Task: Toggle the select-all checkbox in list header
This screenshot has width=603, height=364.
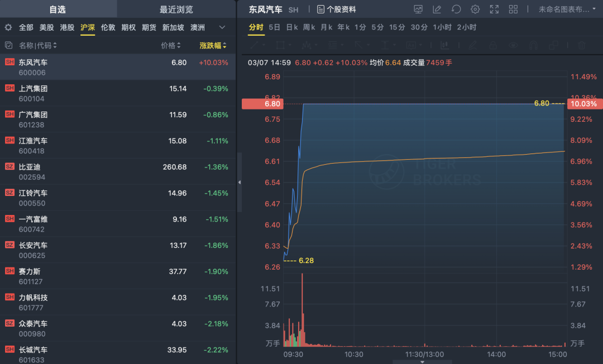Action: coord(8,45)
